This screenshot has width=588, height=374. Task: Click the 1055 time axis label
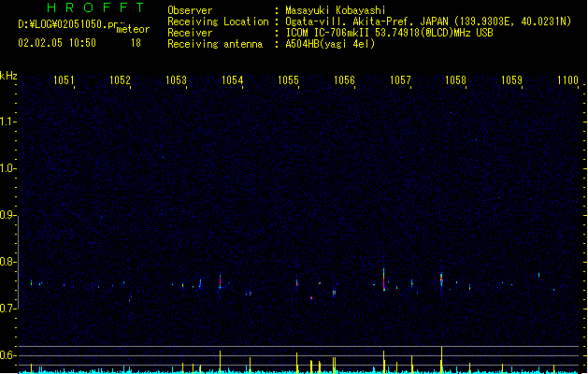pyautogui.click(x=288, y=80)
